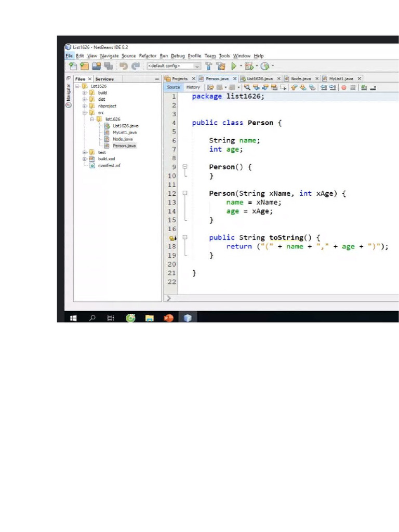Viewport: 399px width, 532px height.
Task: Select Node.java in the Files tree
Action: [122, 139]
